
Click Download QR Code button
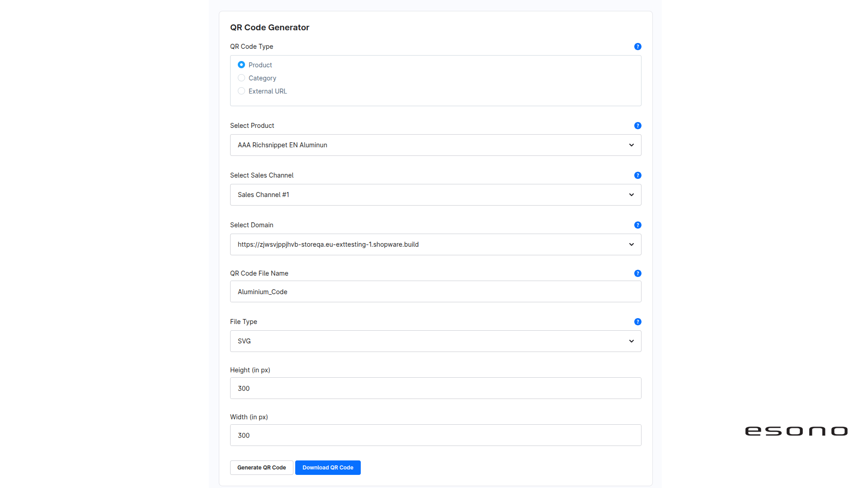pos(328,468)
